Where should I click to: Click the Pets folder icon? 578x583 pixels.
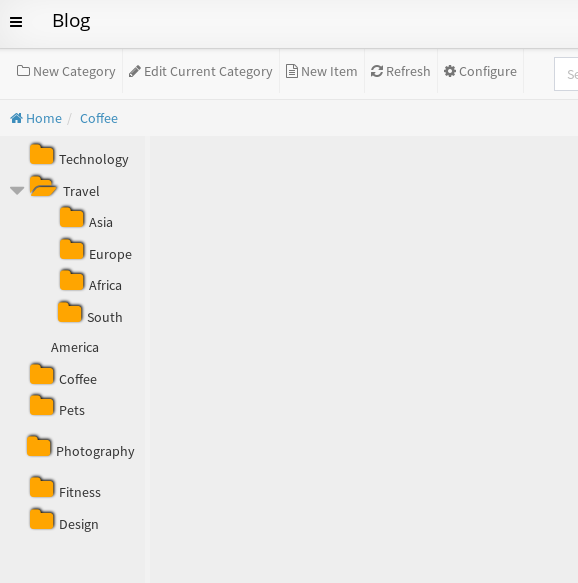42,405
